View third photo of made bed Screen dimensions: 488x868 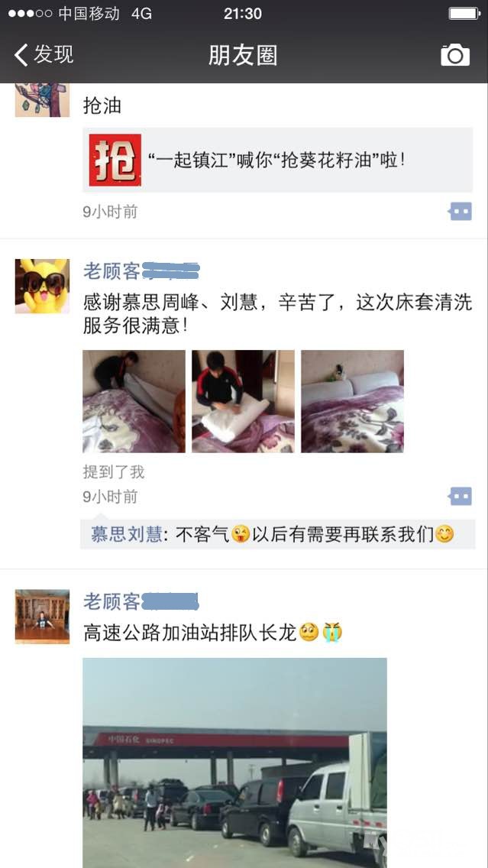(353, 401)
